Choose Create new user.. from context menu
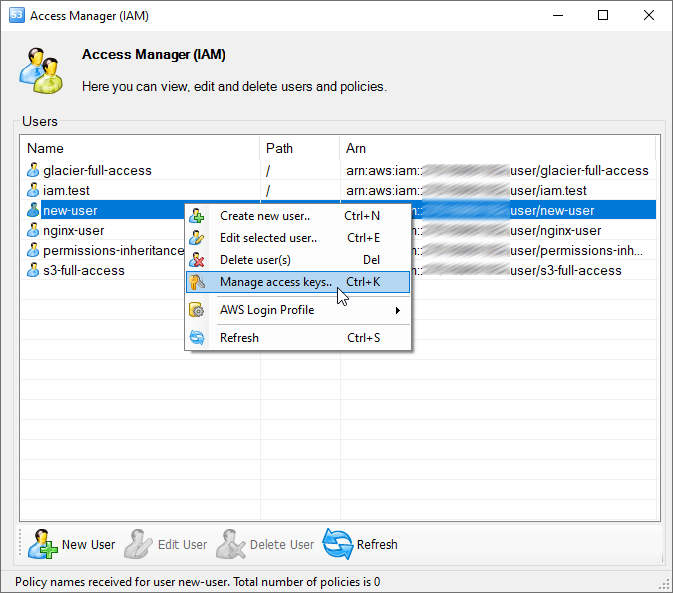This screenshot has height=593, width=673. click(298, 216)
